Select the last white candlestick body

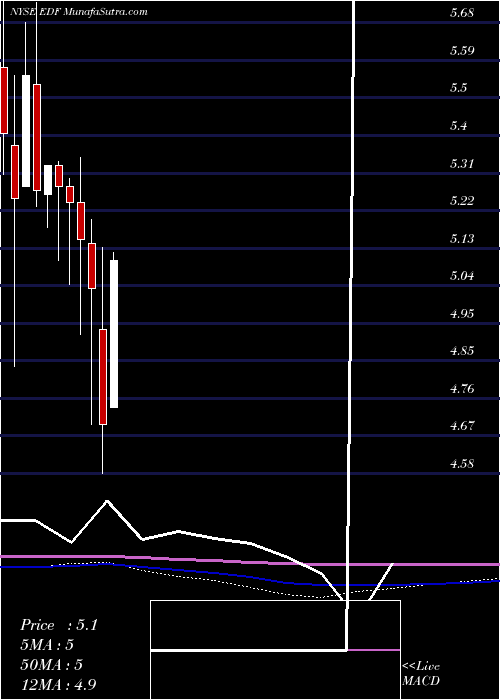(114, 334)
